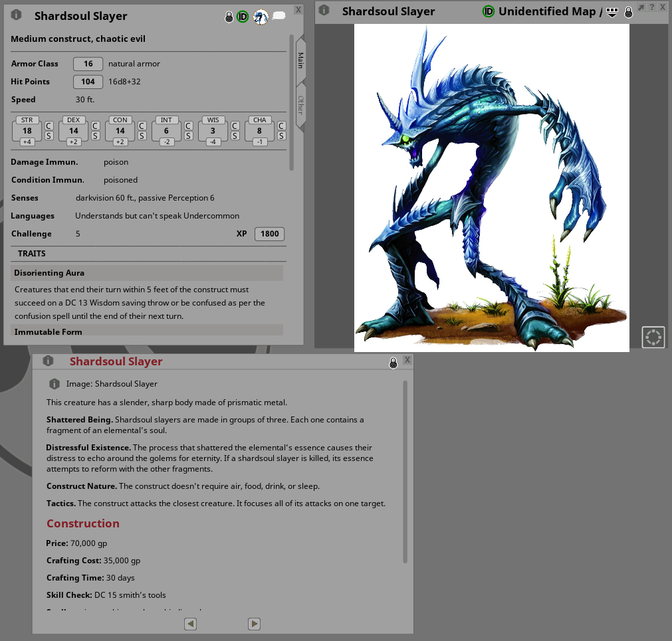Roll CON save with the S button
The width and height of the screenshot is (672, 641).
(142, 136)
